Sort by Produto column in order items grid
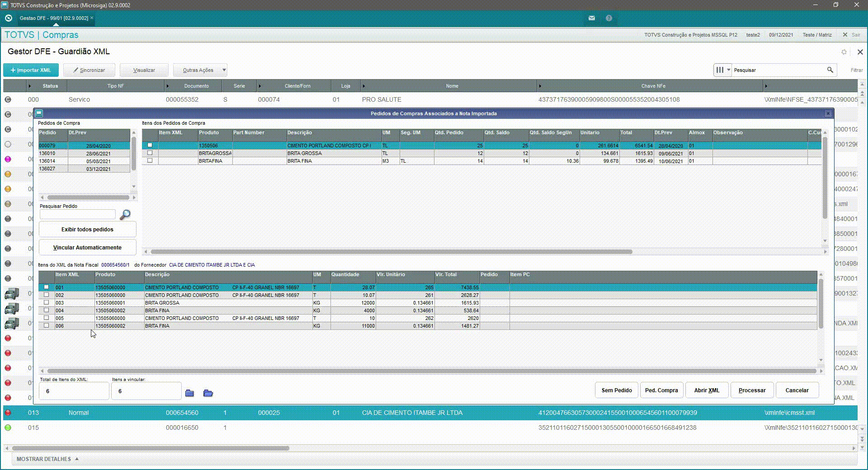Viewport: 868px width, 470px height. click(215, 135)
